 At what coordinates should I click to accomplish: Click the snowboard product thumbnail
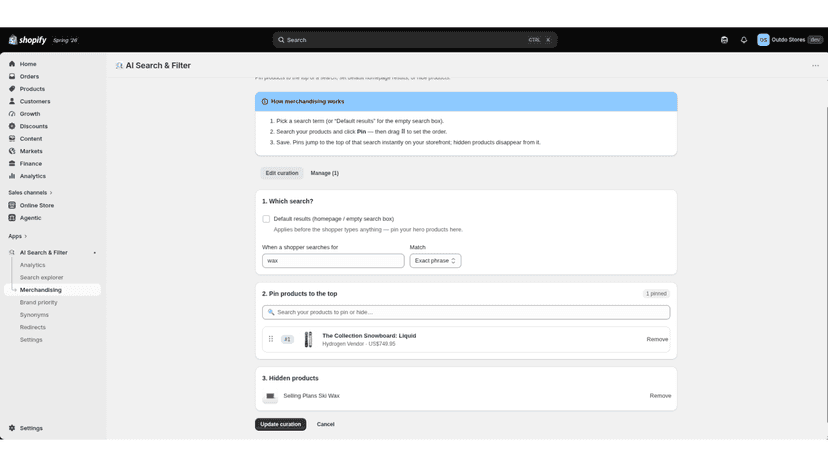coord(308,339)
